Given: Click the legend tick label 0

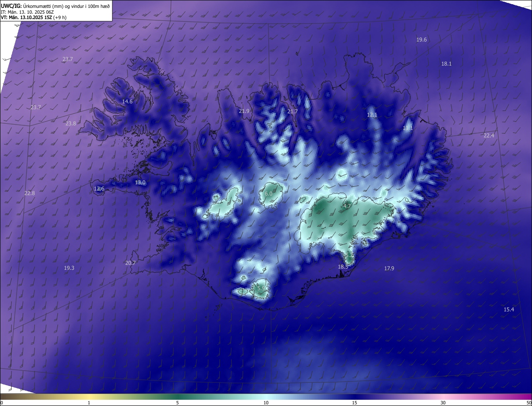Looking at the screenshot, I should [x=2, y=403].
